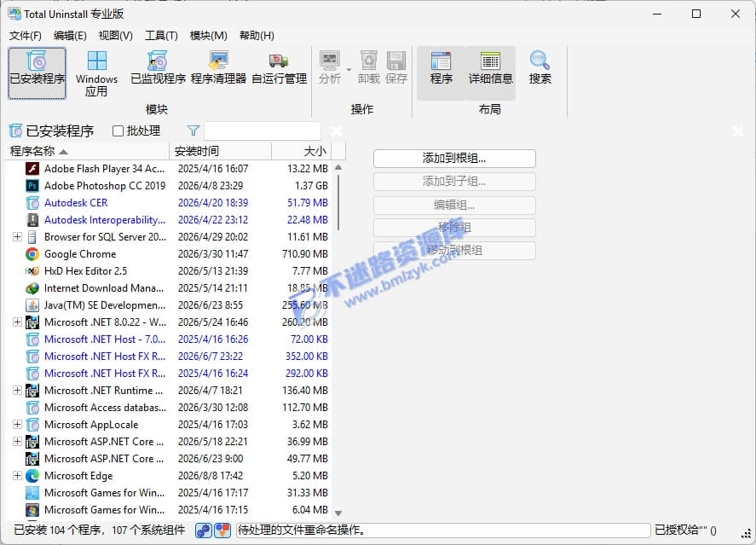Viewport: 756px width, 545px height.
Task: Click the Google Chrome icon
Action: (x=32, y=254)
